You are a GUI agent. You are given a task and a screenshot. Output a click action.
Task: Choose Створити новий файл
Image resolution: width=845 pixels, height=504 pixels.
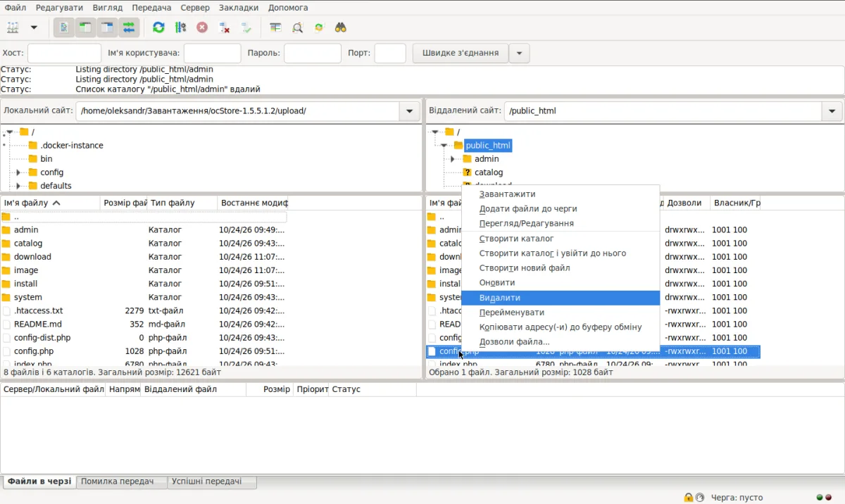coord(561,268)
